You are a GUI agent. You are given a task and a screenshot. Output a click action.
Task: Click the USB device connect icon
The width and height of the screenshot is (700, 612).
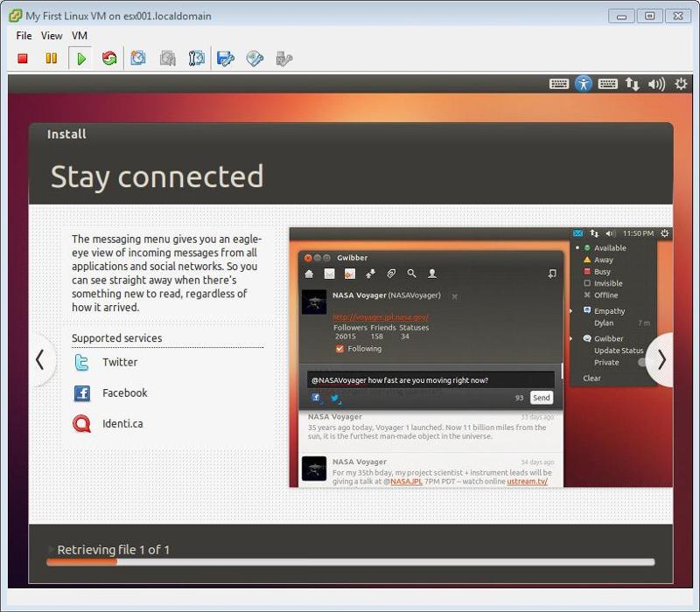283,59
